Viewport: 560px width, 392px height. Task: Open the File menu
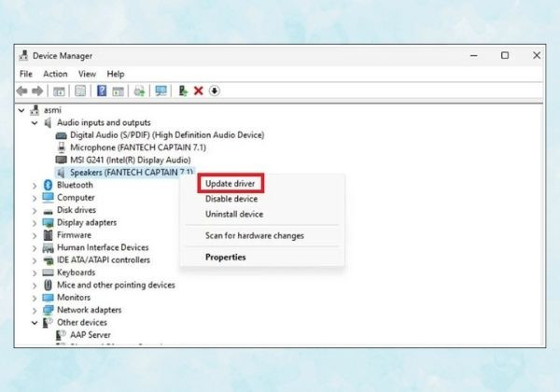click(x=26, y=74)
